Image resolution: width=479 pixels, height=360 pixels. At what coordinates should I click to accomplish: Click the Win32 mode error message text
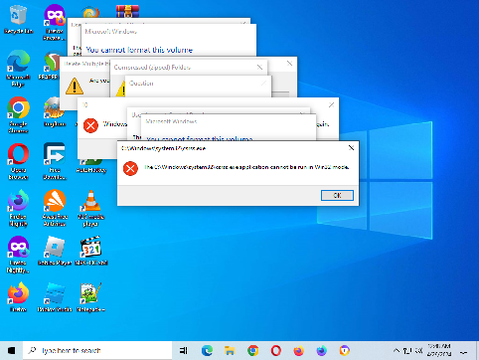coord(247,167)
